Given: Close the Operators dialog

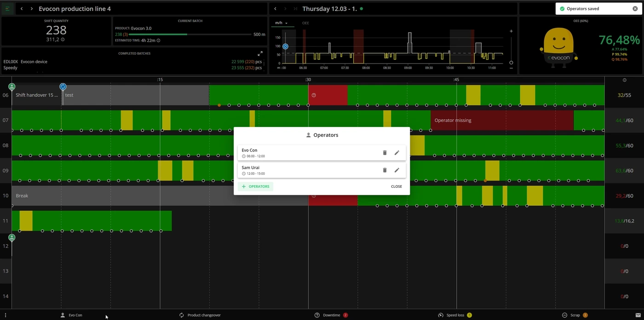Looking at the screenshot, I should pyautogui.click(x=397, y=186).
